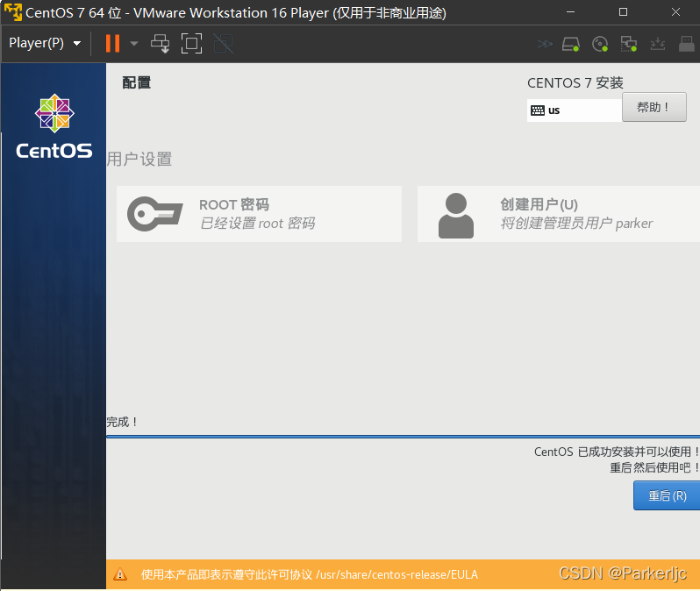Open the Player(P) menu
The width and height of the screenshot is (700, 591).
point(45,43)
